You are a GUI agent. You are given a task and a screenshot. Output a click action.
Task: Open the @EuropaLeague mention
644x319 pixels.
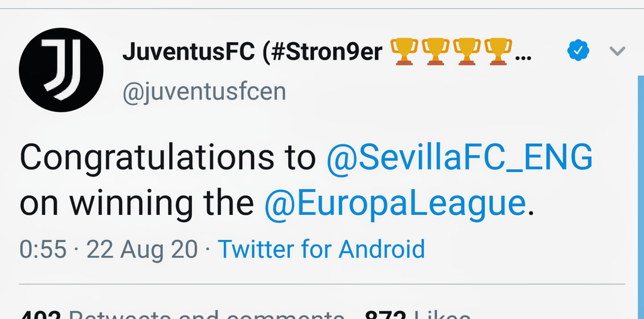[395, 204]
